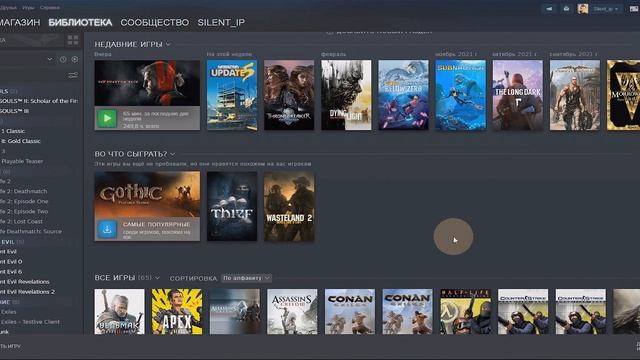This screenshot has height=360, width=640.
Task: Expand the Все игры section menu
Action: click(x=157, y=278)
